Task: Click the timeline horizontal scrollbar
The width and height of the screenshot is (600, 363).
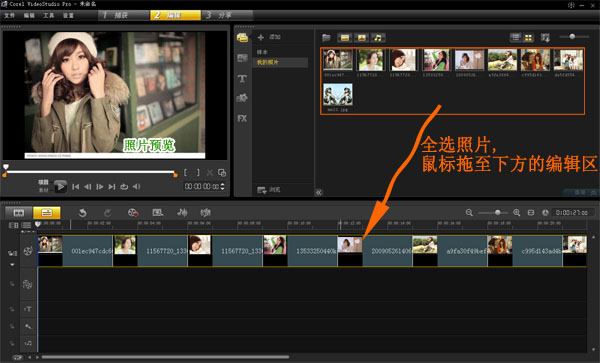Action: coord(165,357)
